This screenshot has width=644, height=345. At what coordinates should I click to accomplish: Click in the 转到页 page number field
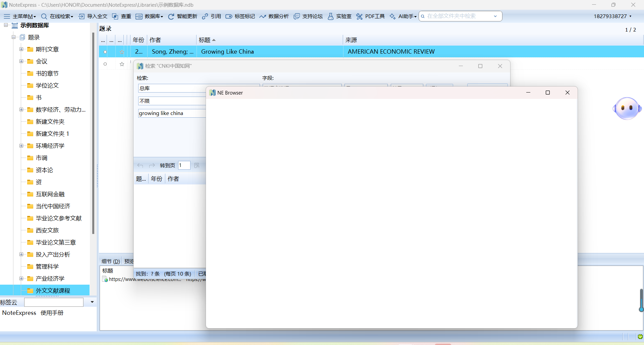tap(184, 165)
